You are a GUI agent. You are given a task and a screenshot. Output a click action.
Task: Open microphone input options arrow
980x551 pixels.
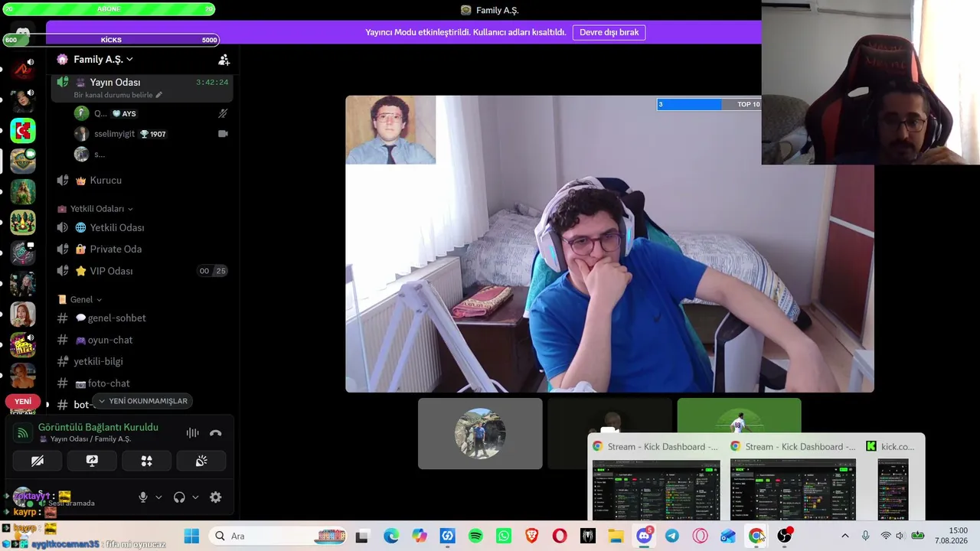[x=158, y=497]
